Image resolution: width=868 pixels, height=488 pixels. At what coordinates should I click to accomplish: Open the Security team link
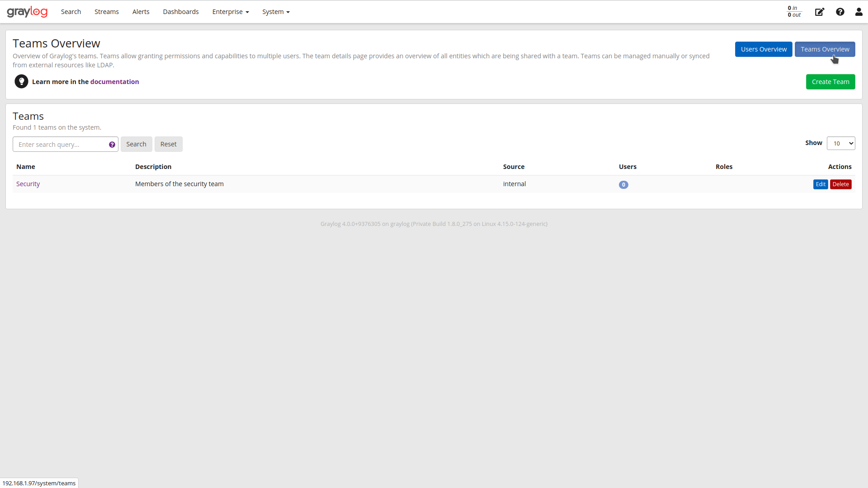[x=28, y=184]
